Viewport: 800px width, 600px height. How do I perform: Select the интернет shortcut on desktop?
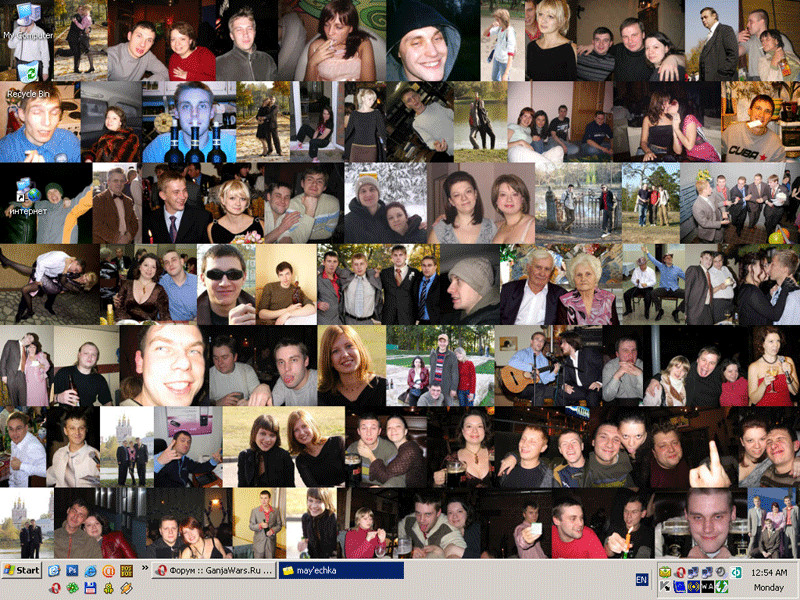pos(29,198)
